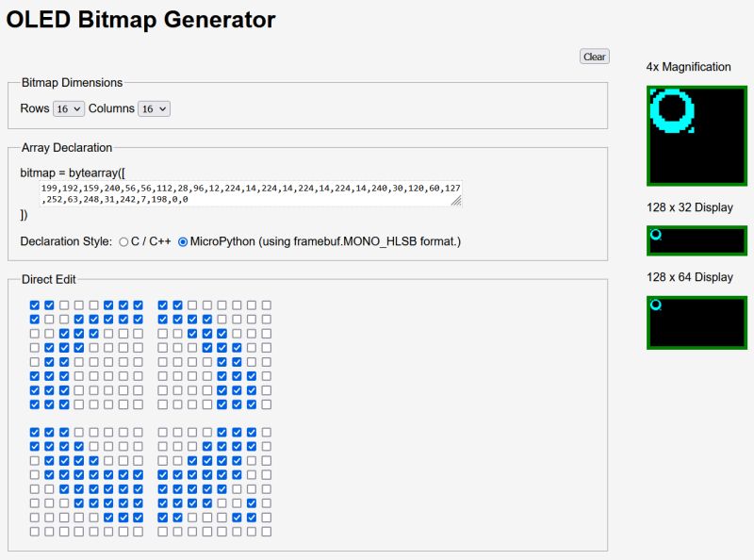This screenshot has width=754, height=560.
Task: Click the OLED Bitmap Generator heading
Action: coord(141,20)
